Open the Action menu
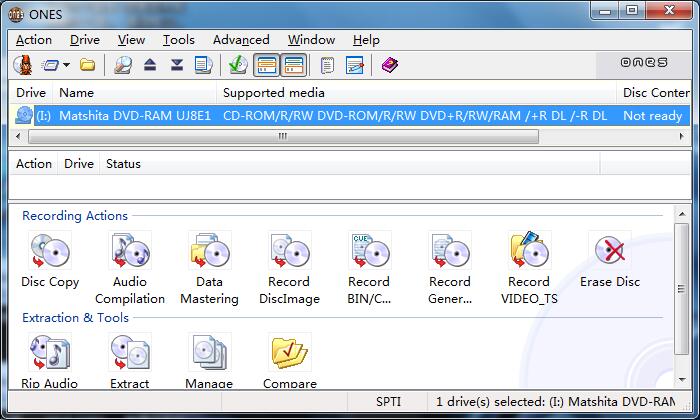The height and width of the screenshot is (420, 700). 34,40
